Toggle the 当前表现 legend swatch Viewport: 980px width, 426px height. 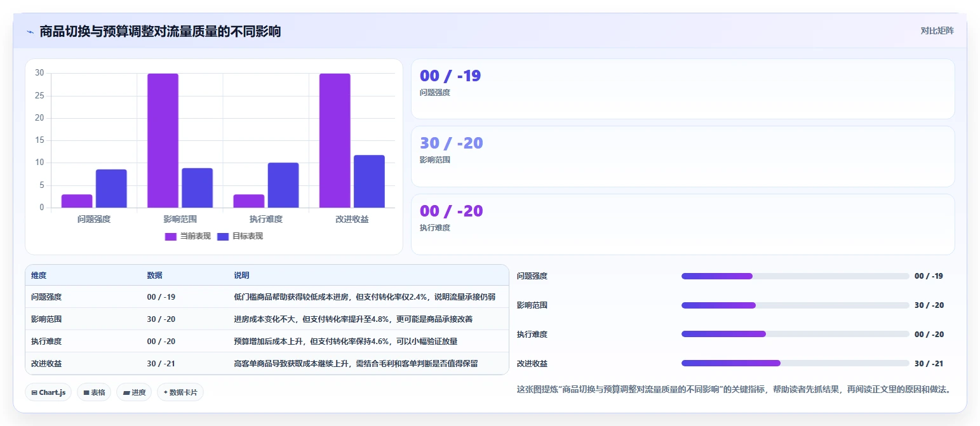[x=171, y=236]
